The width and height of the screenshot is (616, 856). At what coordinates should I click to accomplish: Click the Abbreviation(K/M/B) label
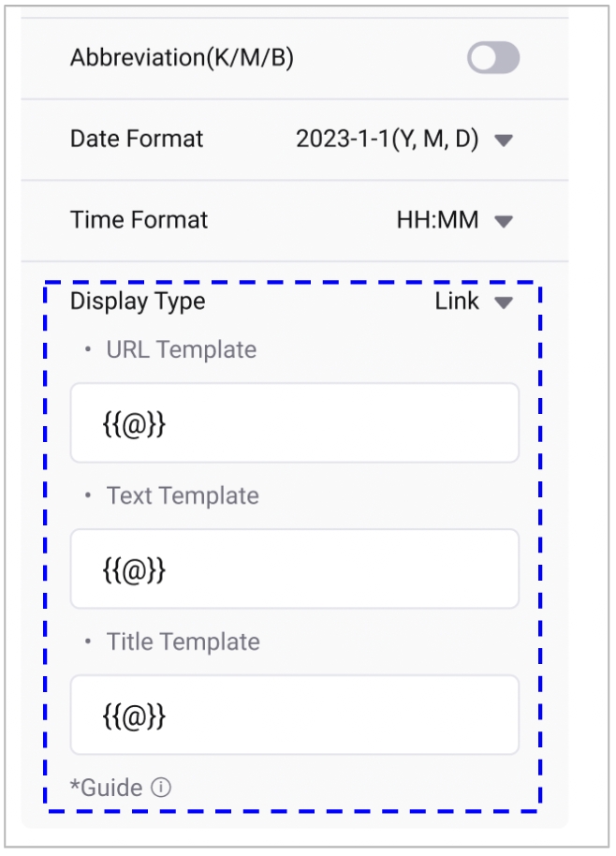182,58
